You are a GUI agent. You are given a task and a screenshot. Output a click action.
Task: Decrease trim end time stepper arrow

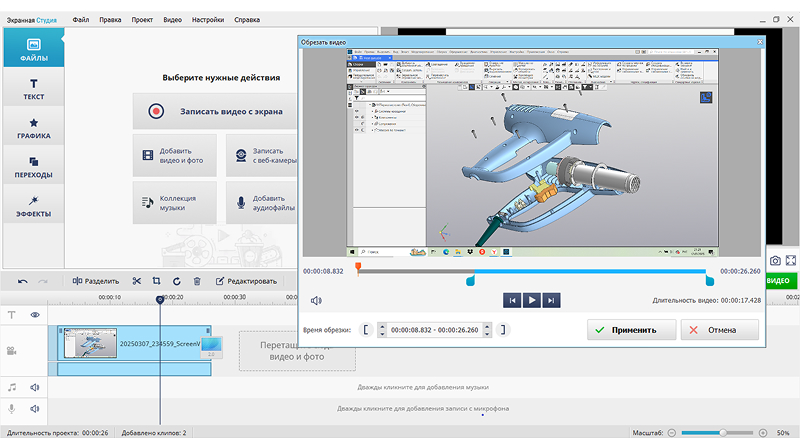pos(487,333)
